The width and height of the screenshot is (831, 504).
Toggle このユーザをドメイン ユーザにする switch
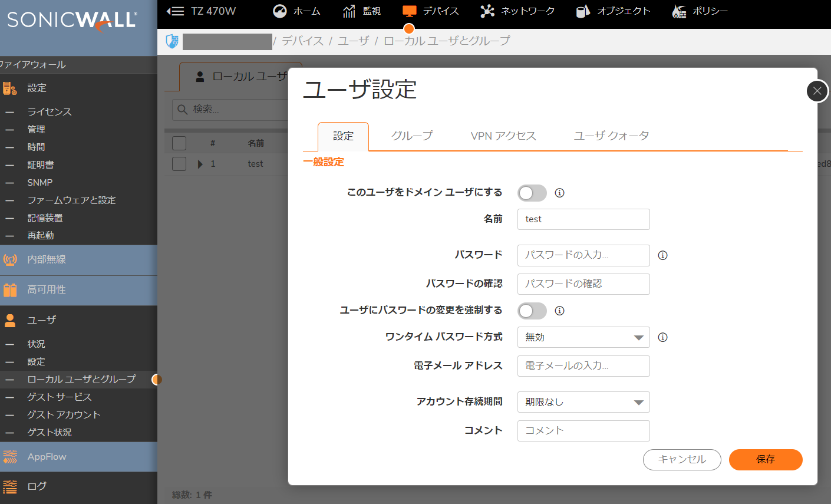[532, 193]
